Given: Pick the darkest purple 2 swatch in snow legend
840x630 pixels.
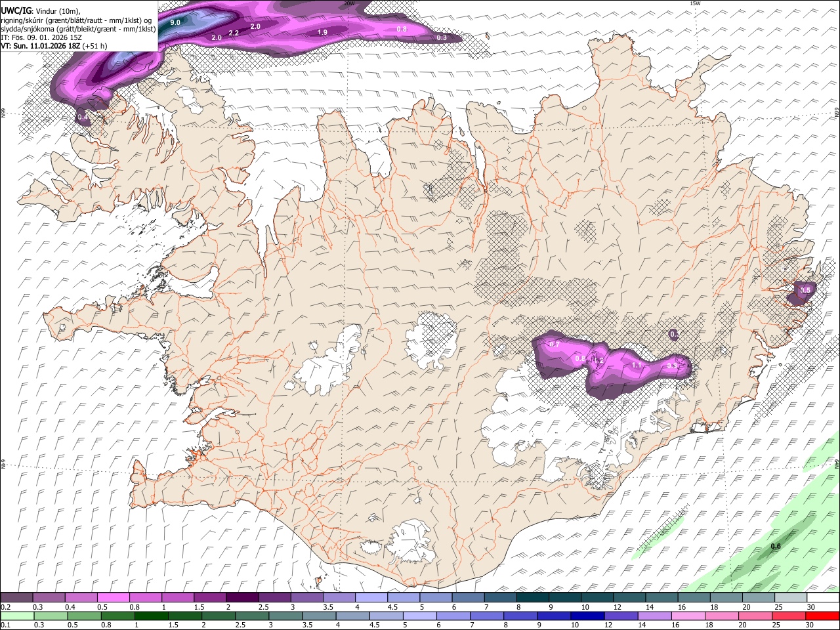Looking at the screenshot, I should click(x=242, y=597).
